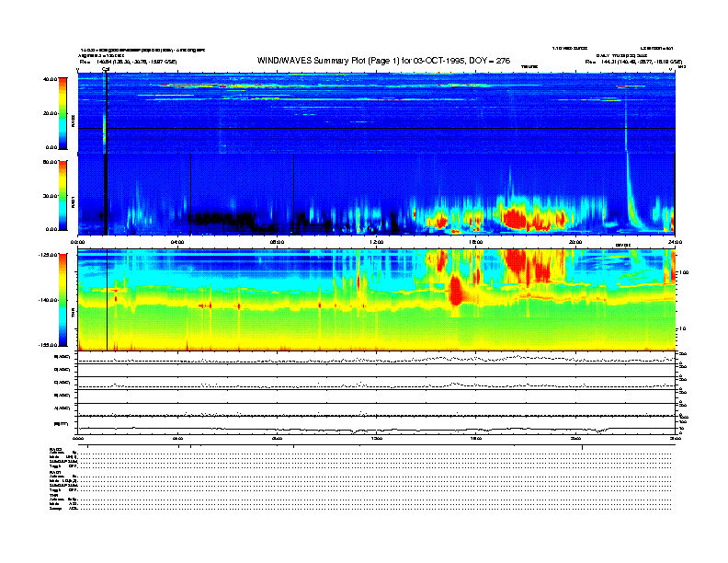Click the 100 tick label right of TNR panel

coord(684,272)
